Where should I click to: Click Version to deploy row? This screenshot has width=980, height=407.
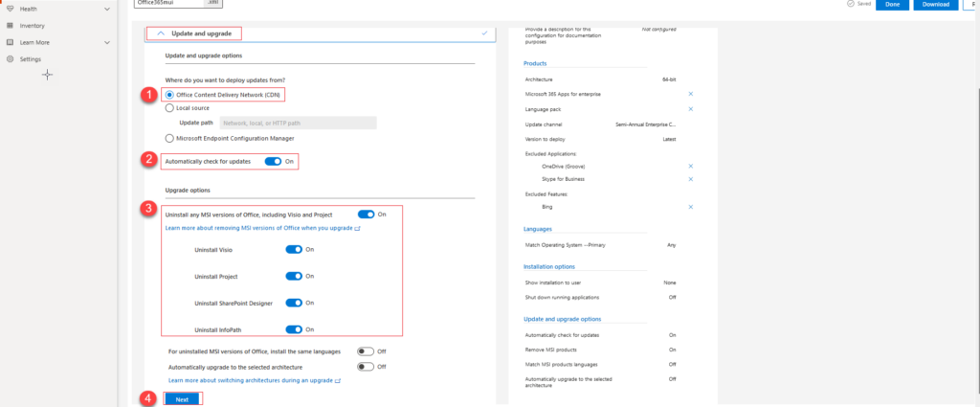pos(601,140)
